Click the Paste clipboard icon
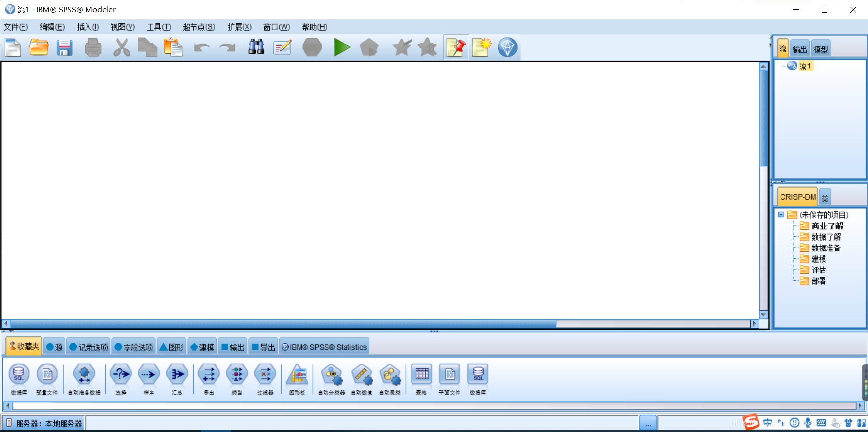This screenshot has width=868, height=432. click(x=173, y=47)
